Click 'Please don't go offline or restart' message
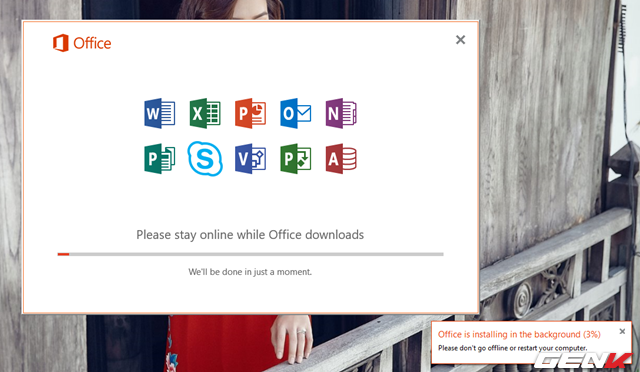 [x=513, y=348]
